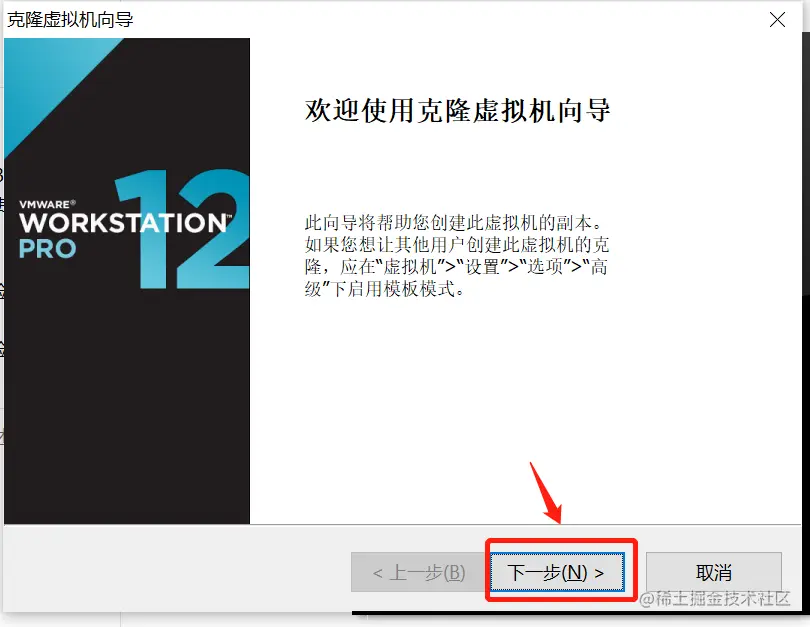The width and height of the screenshot is (810, 627).
Task: Click the red arrow annotation
Action: click(x=546, y=492)
